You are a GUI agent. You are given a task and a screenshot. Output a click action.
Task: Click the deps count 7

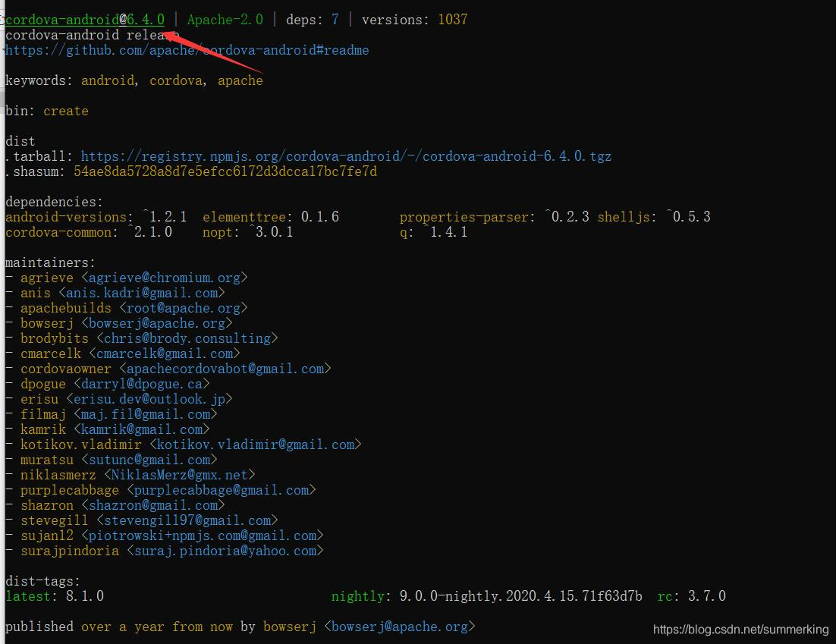point(335,20)
